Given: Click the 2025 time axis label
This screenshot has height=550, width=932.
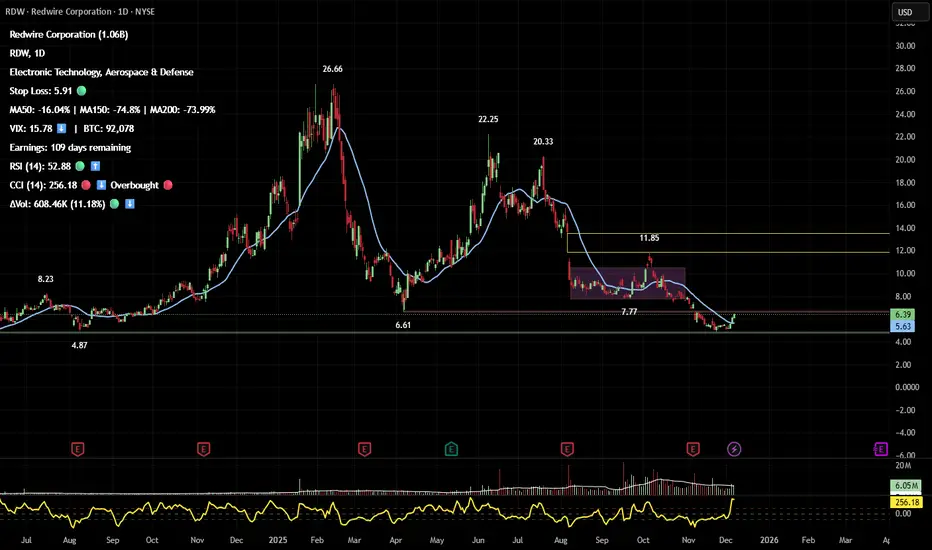Looking at the screenshot, I should 278,540.
